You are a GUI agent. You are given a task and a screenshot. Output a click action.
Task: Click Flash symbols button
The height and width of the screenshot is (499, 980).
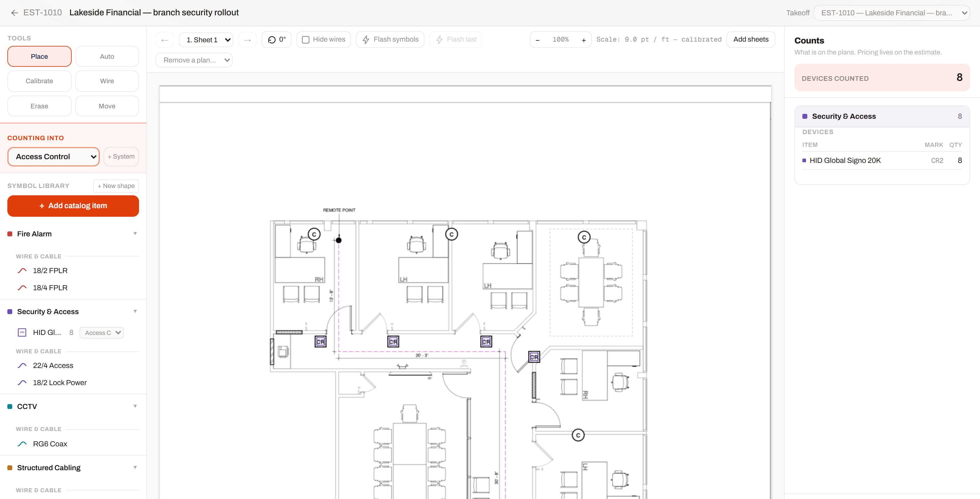(390, 39)
